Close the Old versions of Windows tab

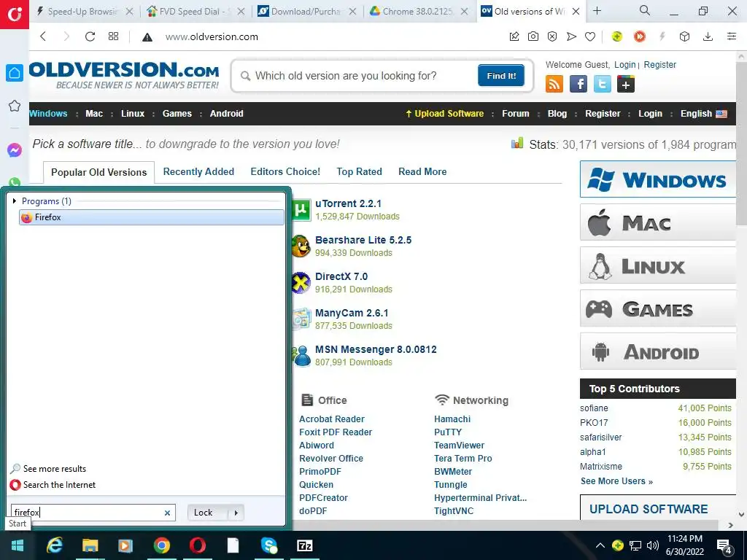[576, 12]
